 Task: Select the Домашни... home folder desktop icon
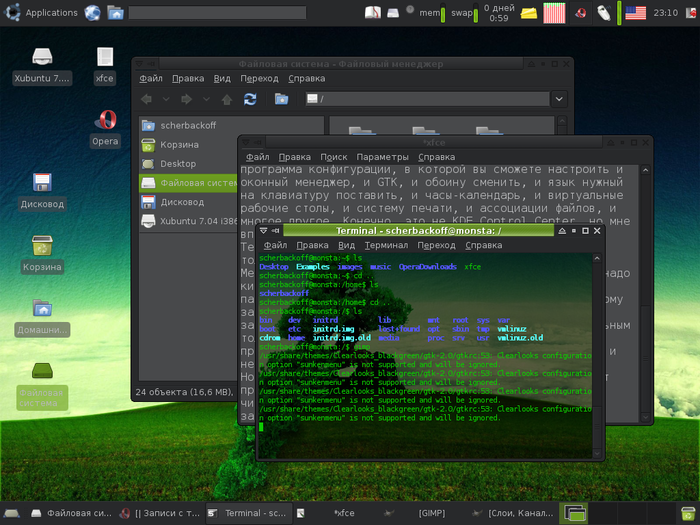pyautogui.click(x=42, y=317)
